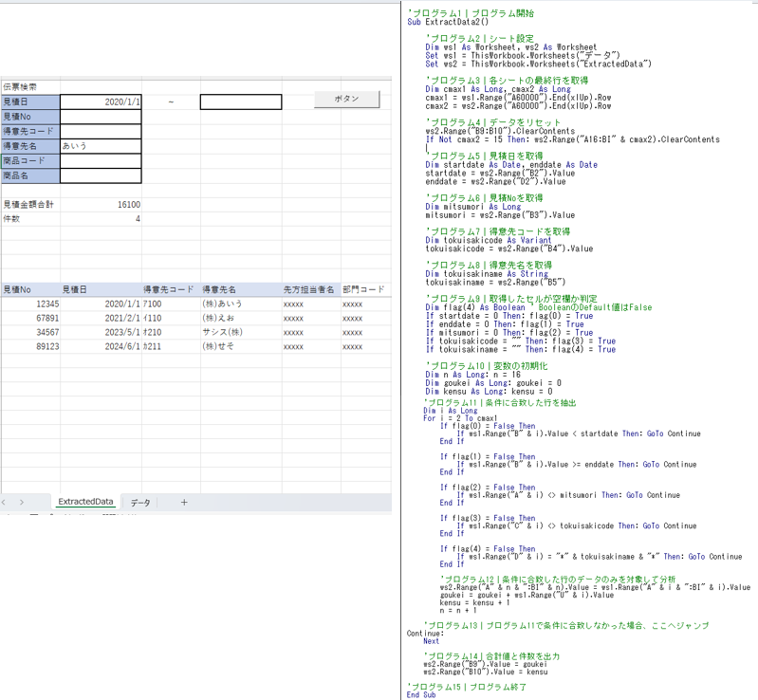Select the customer name cell (株)せそ
This screenshot has height=700, width=758.
pyautogui.click(x=241, y=346)
